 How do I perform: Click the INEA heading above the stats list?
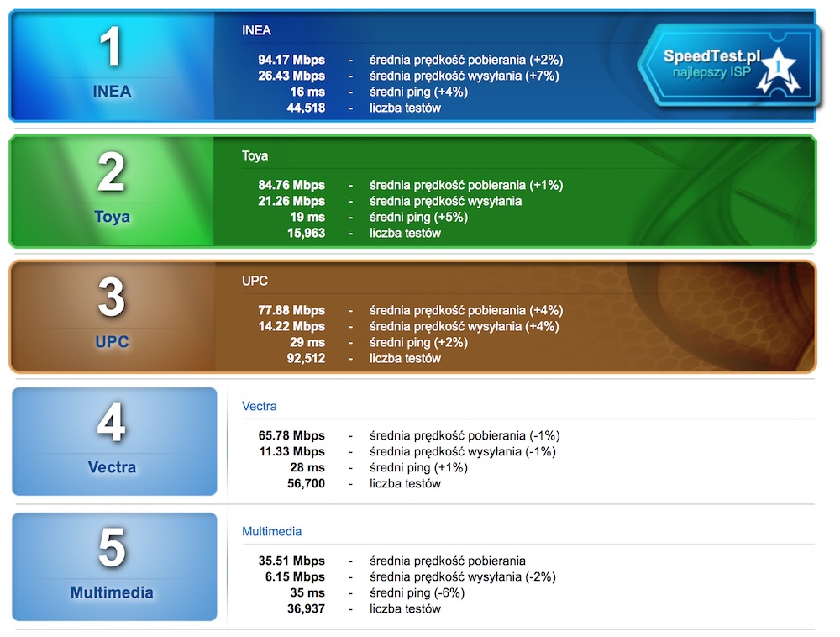click(256, 30)
